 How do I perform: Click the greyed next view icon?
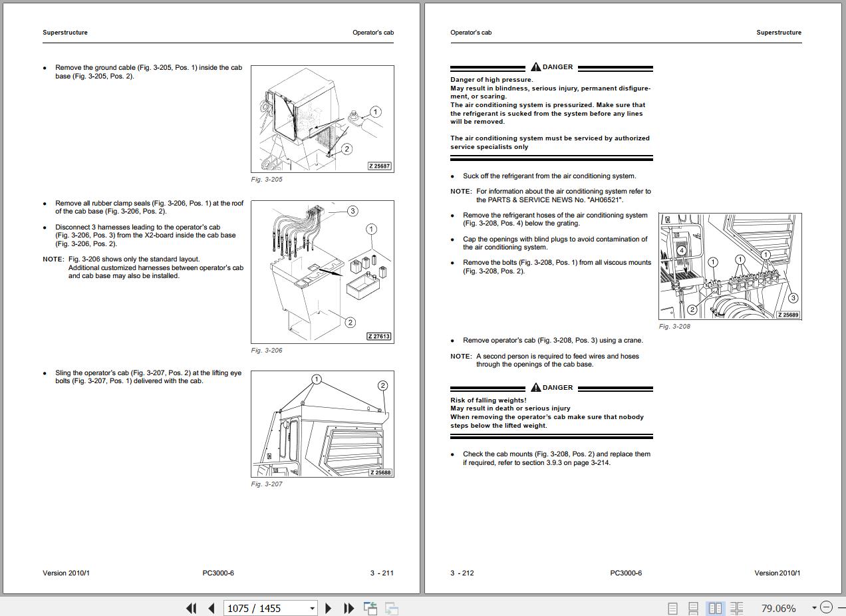point(392,608)
